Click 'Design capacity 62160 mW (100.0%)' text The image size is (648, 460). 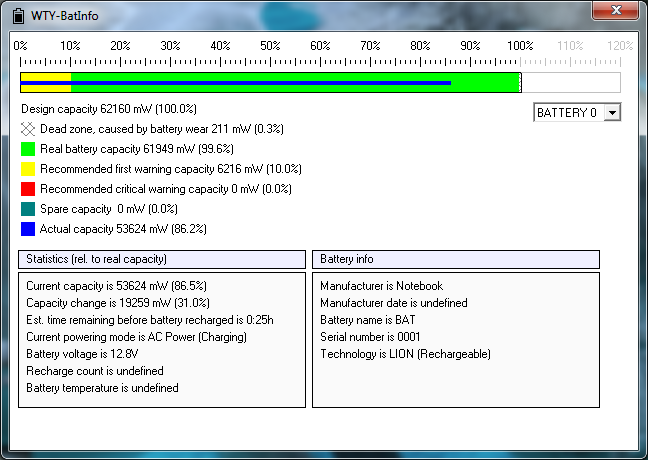click(109, 109)
